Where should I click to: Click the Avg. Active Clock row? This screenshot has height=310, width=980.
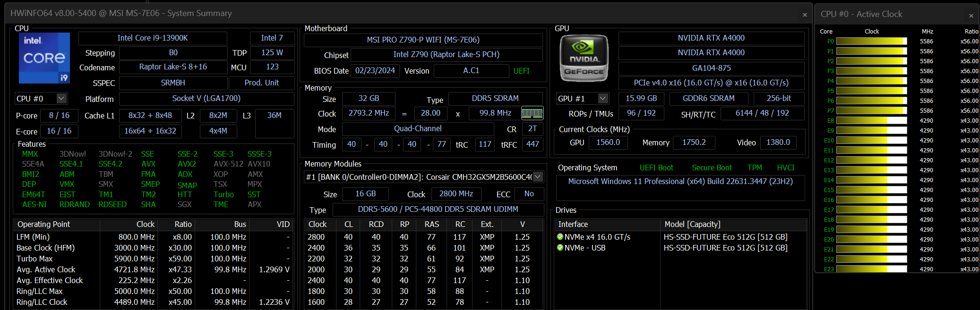click(153, 269)
